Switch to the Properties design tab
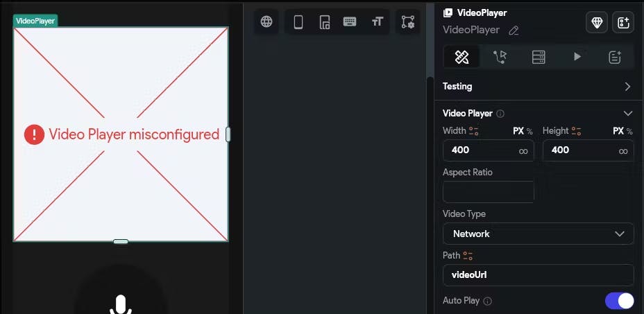Viewport: 644px width, 314px height. [462, 57]
